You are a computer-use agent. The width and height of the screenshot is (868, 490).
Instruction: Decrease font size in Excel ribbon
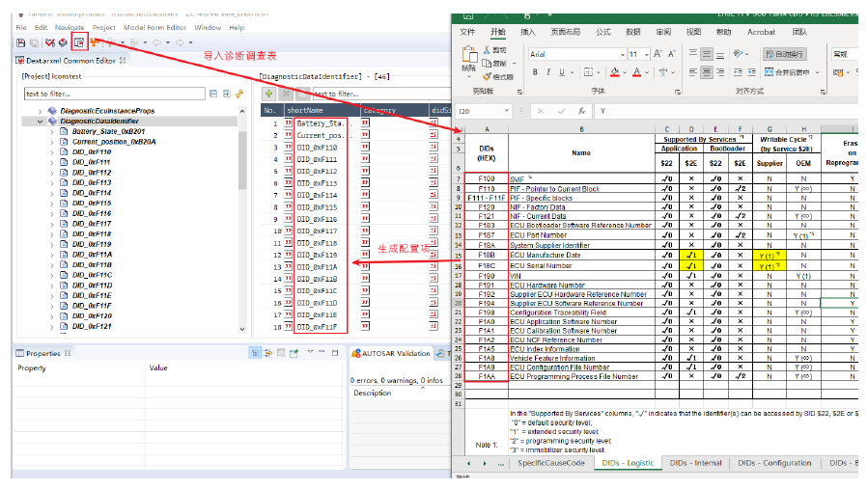click(671, 54)
